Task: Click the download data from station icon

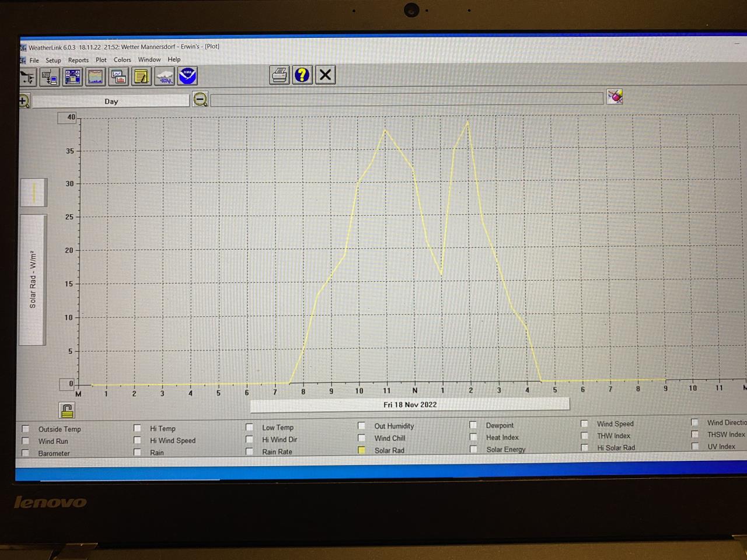Action: coord(50,77)
